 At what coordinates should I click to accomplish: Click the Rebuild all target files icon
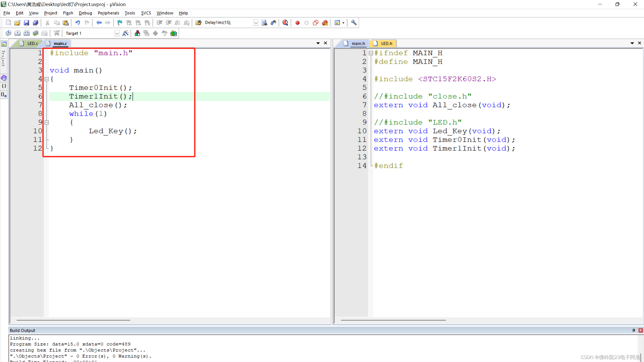pos(26,33)
